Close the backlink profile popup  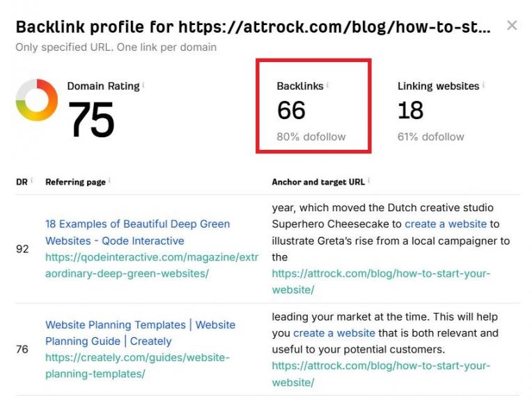[512, 26]
